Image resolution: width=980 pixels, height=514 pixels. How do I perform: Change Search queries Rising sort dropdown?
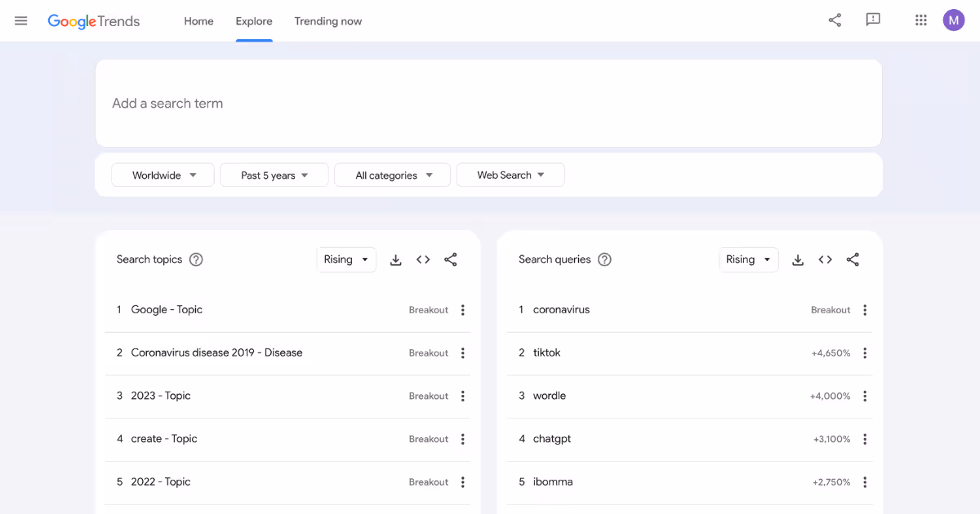749,259
